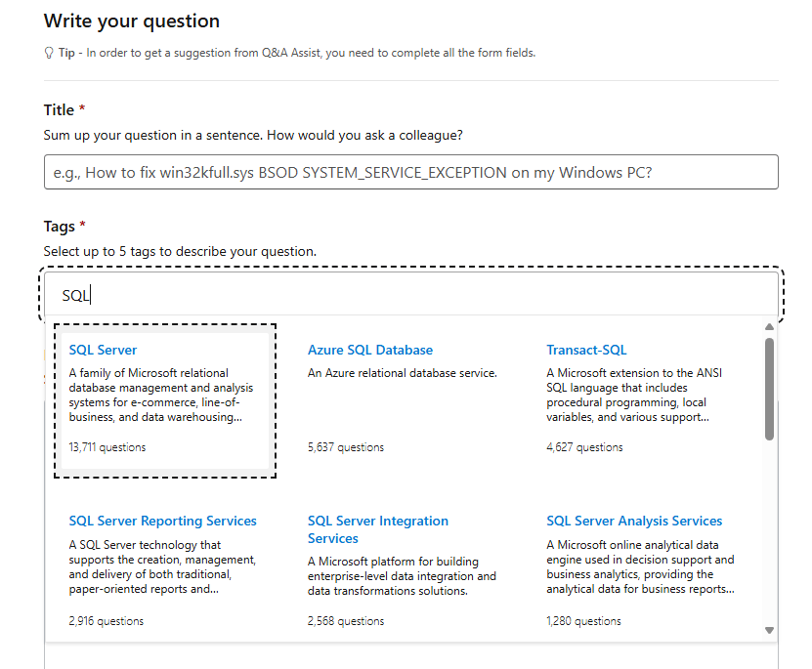Click the 5,637 questions count
This screenshot has width=812, height=669.
345,447
